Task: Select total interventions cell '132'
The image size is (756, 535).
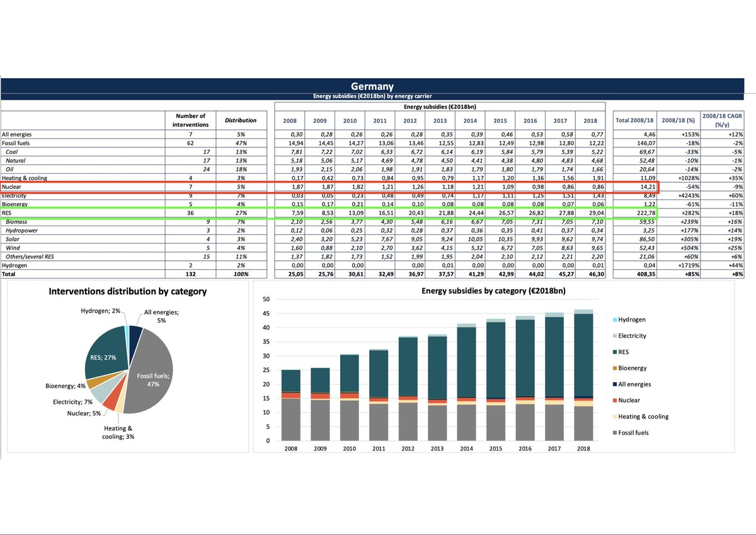Action: (190, 275)
